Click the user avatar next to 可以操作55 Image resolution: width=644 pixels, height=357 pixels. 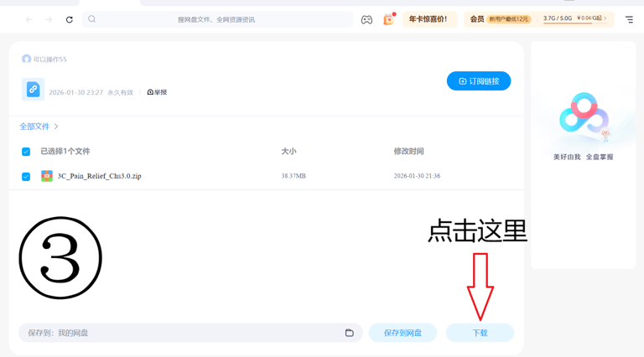[x=26, y=59]
